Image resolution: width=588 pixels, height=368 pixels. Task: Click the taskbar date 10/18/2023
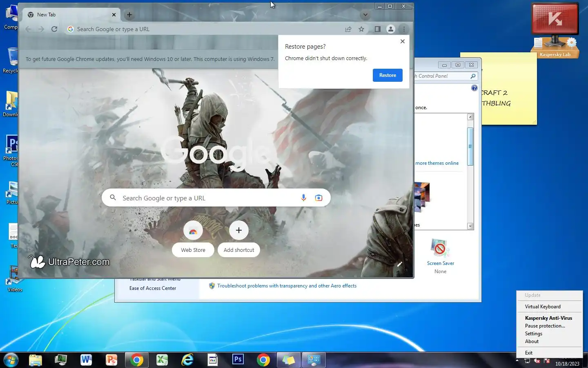point(567,364)
